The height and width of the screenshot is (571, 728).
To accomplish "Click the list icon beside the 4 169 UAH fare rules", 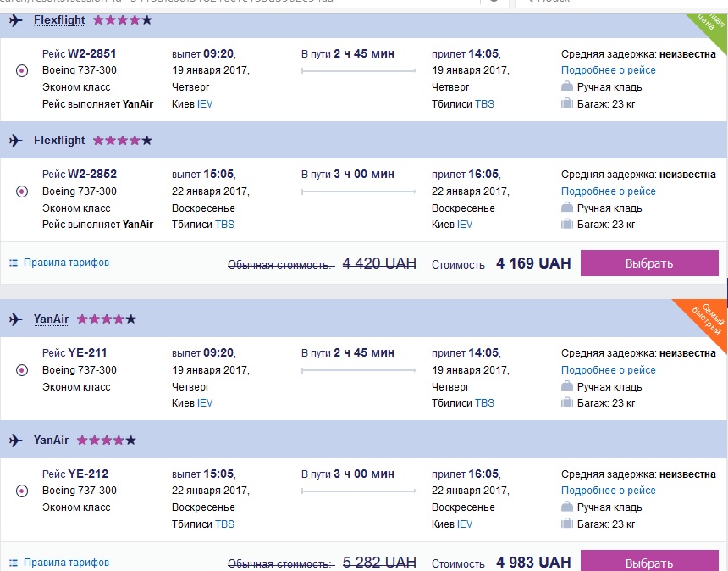I will pos(13,263).
